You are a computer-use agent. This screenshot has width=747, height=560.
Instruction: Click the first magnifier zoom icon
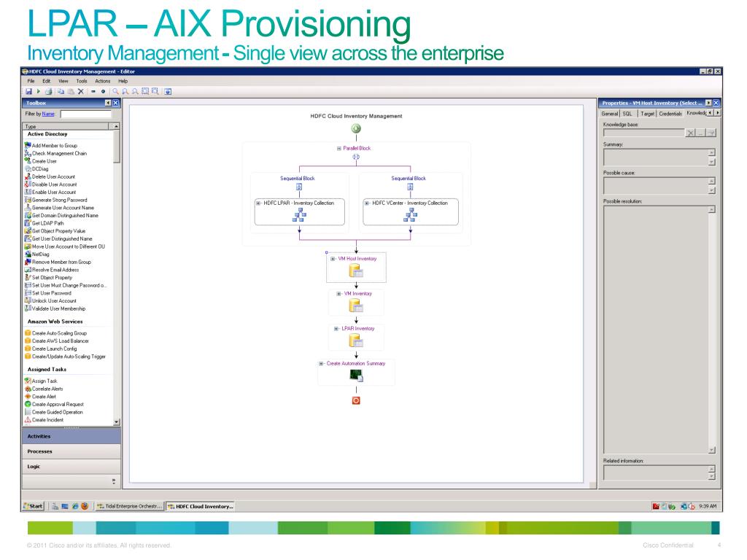(115, 91)
